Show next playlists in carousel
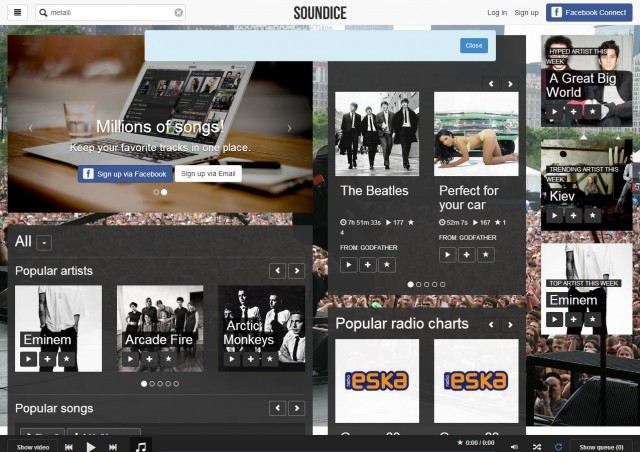Viewport: 640px width, 452px height. coord(510,84)
